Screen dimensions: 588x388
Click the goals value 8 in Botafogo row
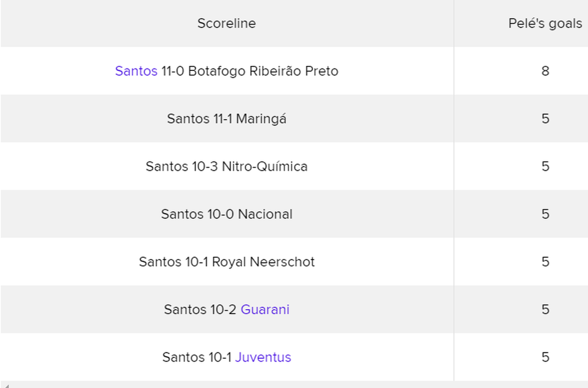545,71
